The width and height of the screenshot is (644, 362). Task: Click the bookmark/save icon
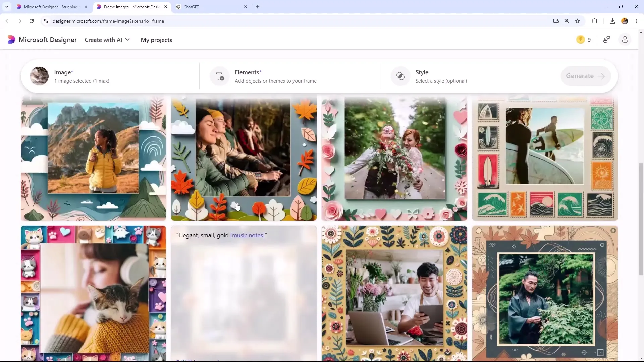pyautogui.click(x=579, y=21)
